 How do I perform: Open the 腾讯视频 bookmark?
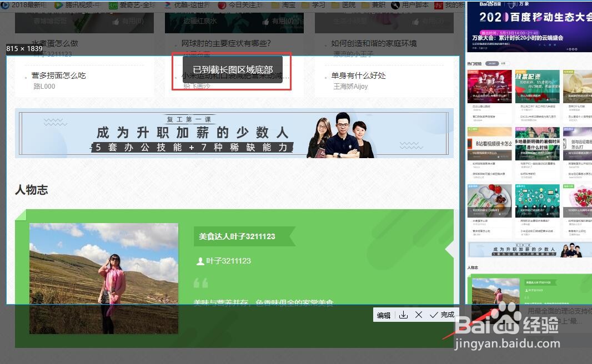[77, 5]
